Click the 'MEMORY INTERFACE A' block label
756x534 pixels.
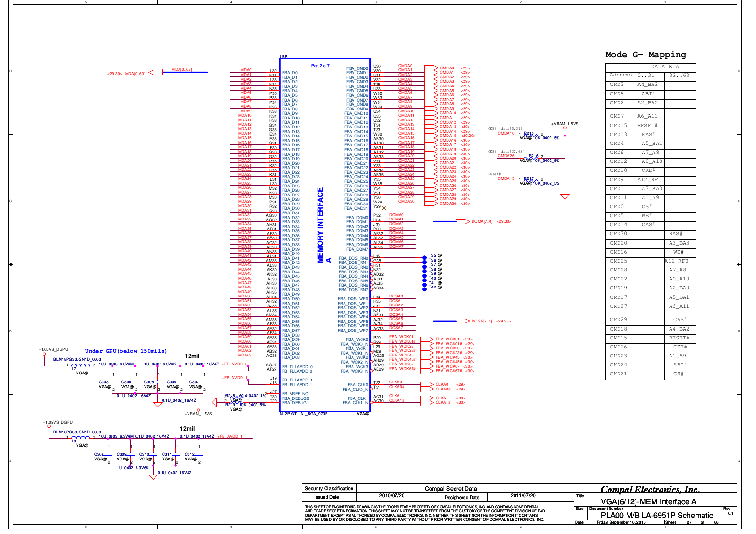(324, 225)
